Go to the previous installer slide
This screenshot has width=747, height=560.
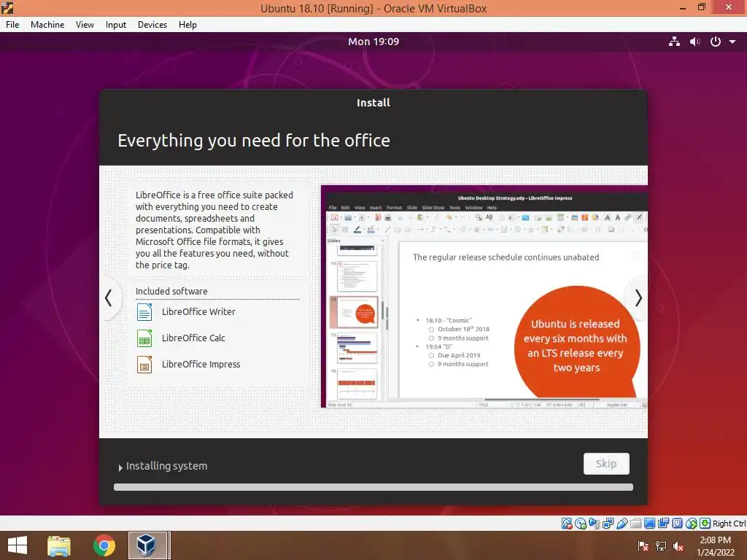(x=109, y=298)
